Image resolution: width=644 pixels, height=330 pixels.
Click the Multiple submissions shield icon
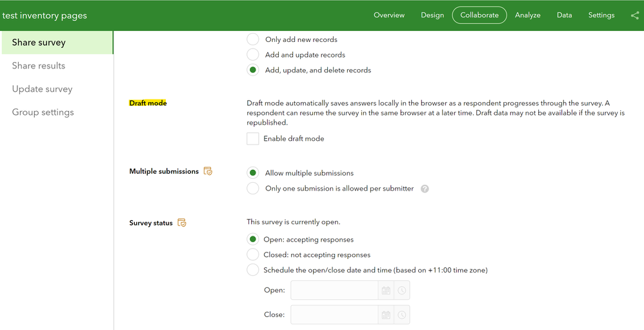point(208,171)
